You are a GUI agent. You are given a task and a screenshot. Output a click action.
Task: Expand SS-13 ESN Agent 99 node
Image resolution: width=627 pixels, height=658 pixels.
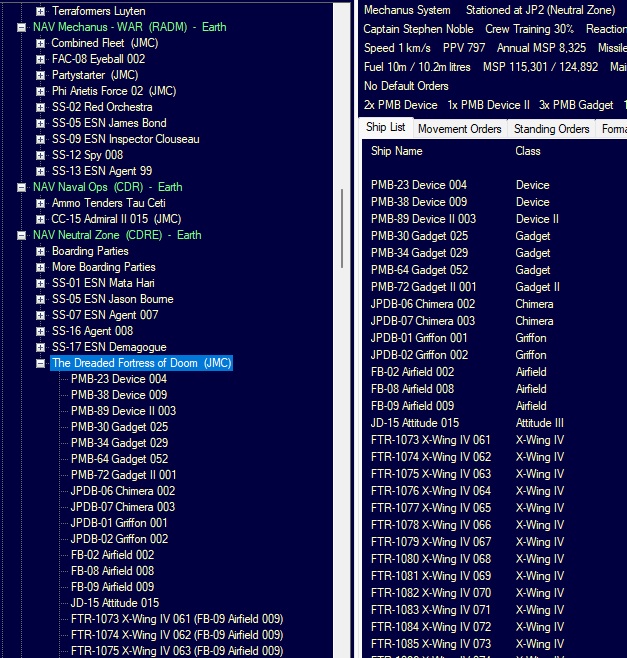click(40, 171)
